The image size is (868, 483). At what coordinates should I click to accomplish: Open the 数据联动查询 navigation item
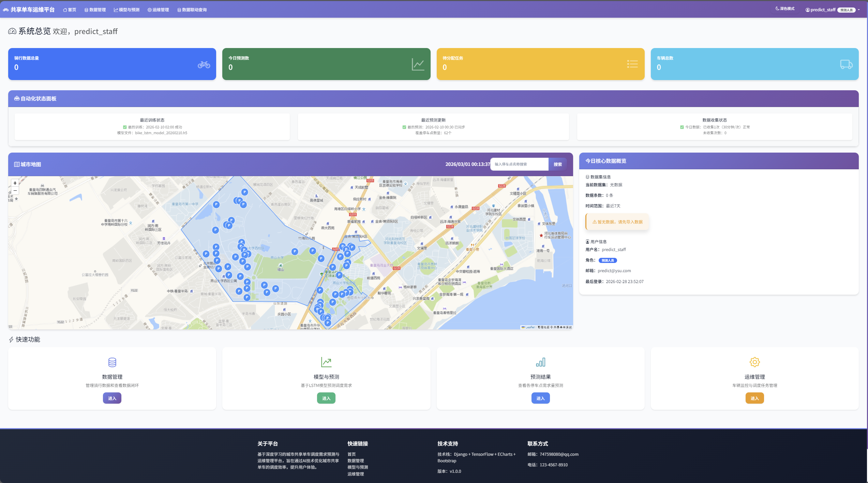pos(192,10)
